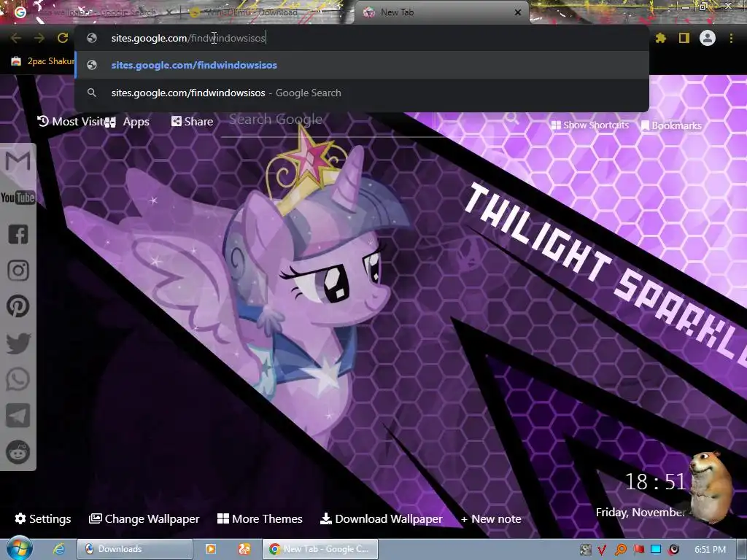The image size is (747, 560).
Task: Click Download Wallpaper
Action: [x=381, y=518]
